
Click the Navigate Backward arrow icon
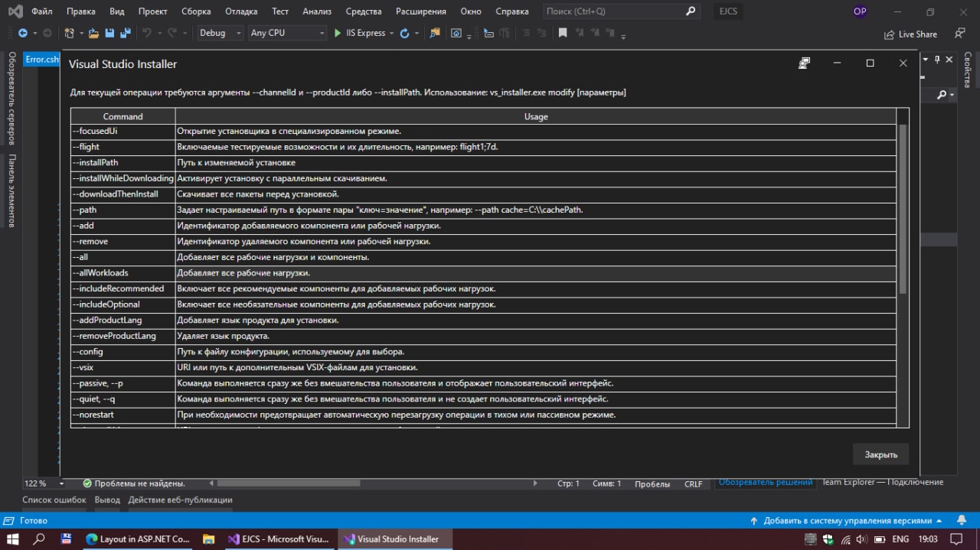[23, 33]
